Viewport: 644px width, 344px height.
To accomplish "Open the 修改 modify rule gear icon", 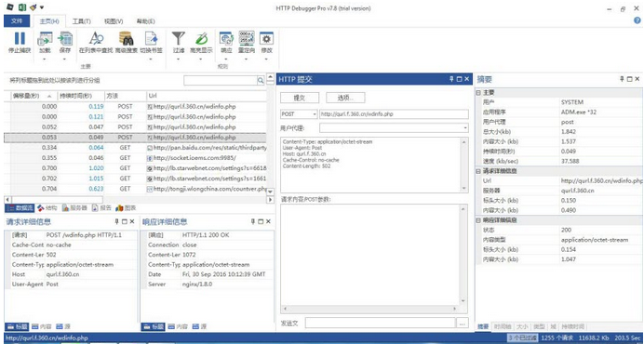I will coord(266,39).
